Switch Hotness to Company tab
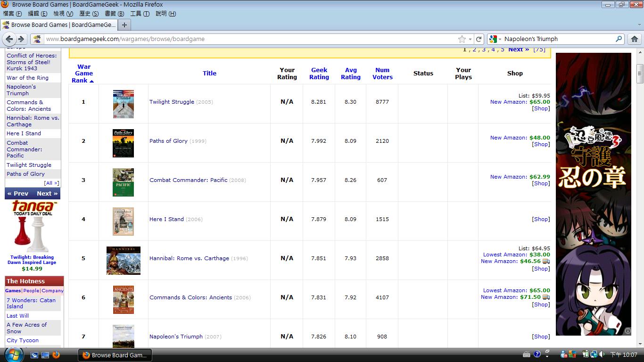Viewport: 644px width, 362px height. click(x=52, y=291)
